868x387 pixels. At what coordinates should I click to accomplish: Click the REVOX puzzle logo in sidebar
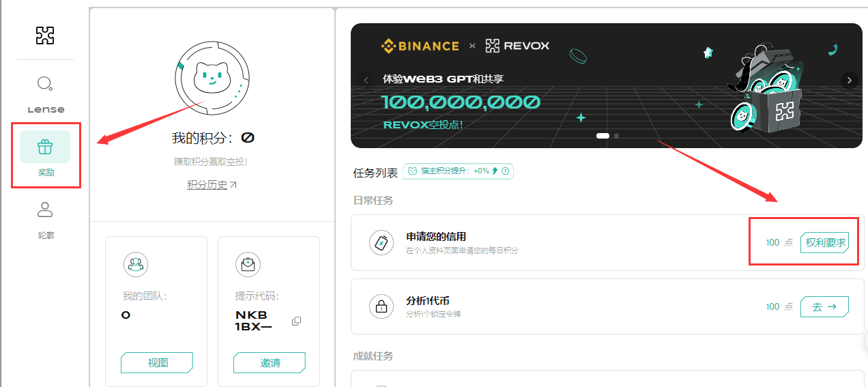(45, 35)
